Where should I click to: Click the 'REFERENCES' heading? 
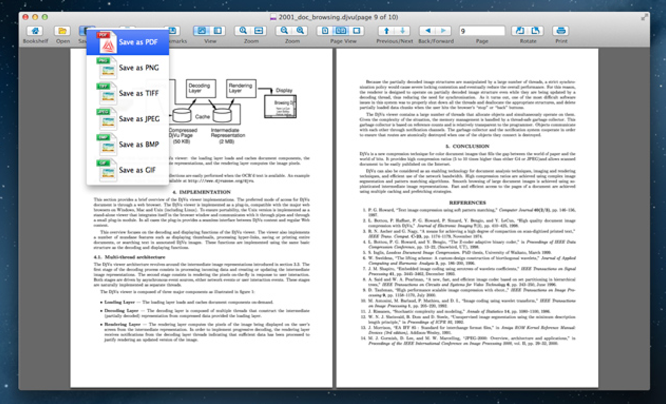[x=467, y=203]
